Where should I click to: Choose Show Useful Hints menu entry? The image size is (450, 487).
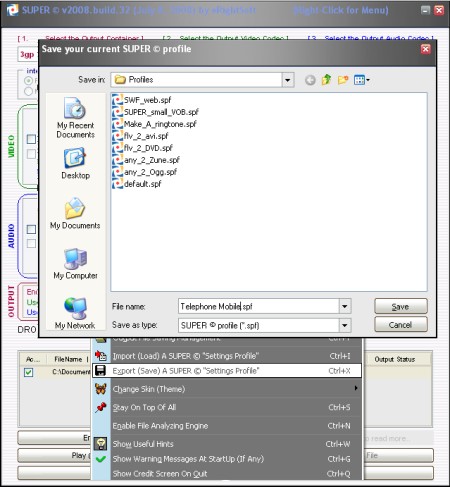pos(227,444)
